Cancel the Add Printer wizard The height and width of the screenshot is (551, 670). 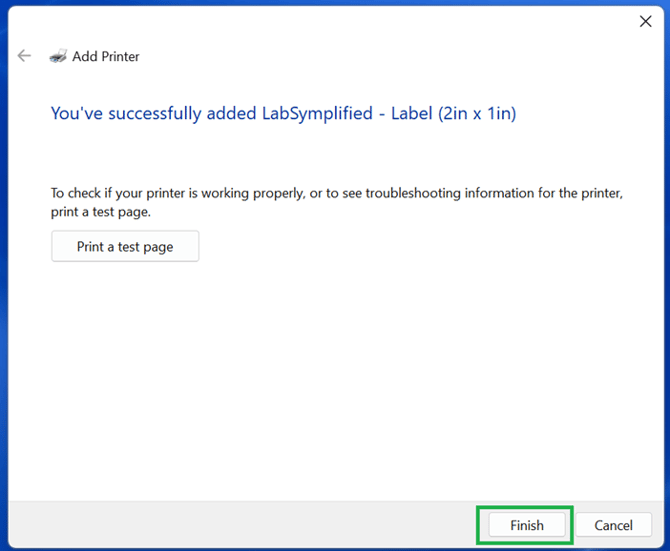(x=613, y=525)
